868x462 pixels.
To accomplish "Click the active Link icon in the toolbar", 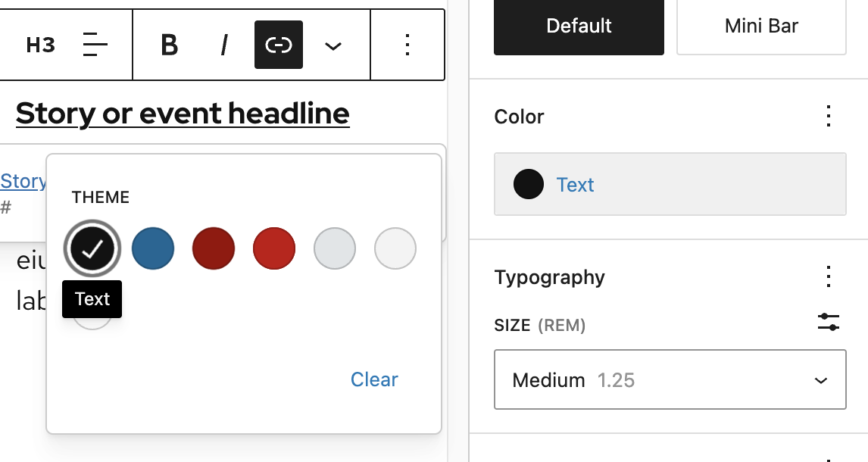I will 278,45.
